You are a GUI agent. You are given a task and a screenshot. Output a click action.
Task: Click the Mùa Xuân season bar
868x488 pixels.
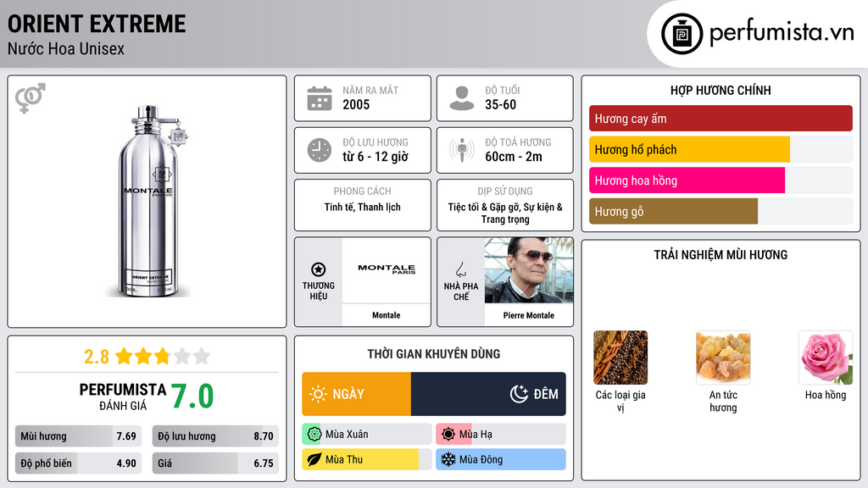(367, 435)
